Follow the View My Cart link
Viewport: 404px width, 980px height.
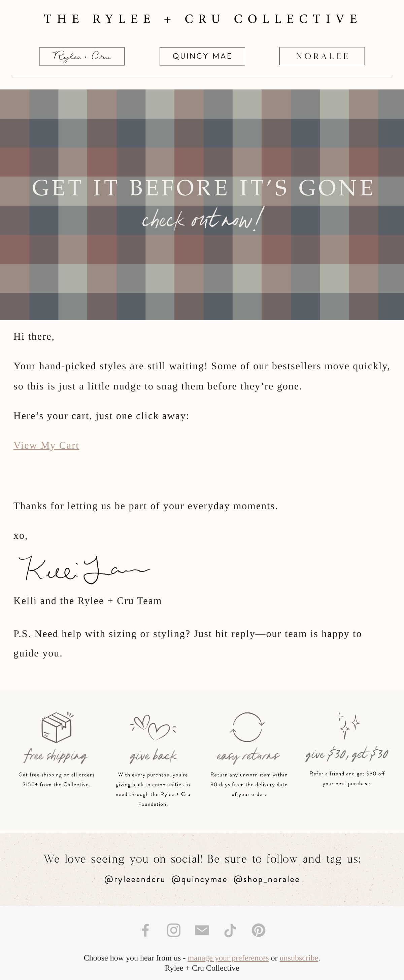point(46,445)
